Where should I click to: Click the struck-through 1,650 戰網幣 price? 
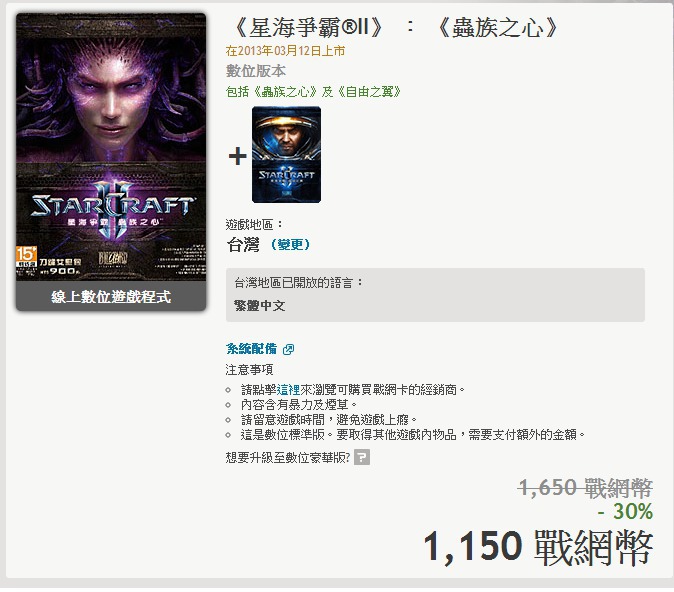[585, 488]
